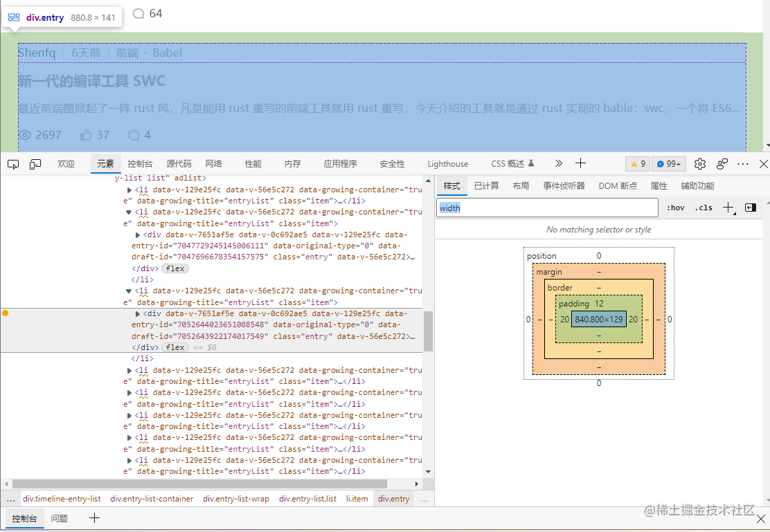This screenshot has width=770, height=532.
Task: Add a drawer tool with plus icon
Action: (94, 517)
